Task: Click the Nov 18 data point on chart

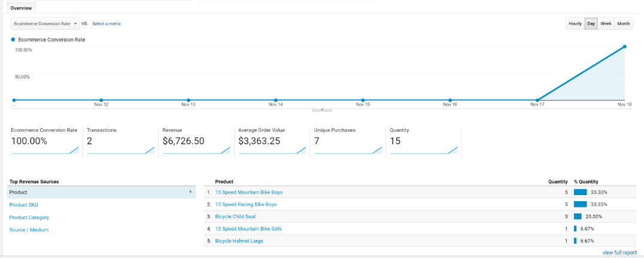Action: click(x=625, y=47)
